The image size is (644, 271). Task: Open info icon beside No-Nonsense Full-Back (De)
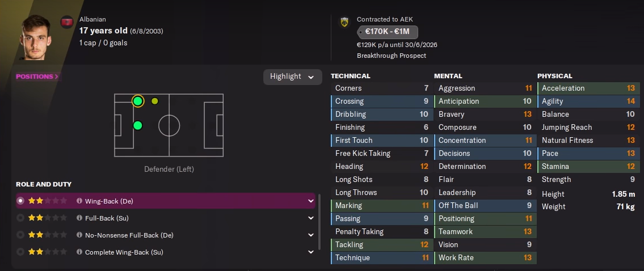[79, 235]
